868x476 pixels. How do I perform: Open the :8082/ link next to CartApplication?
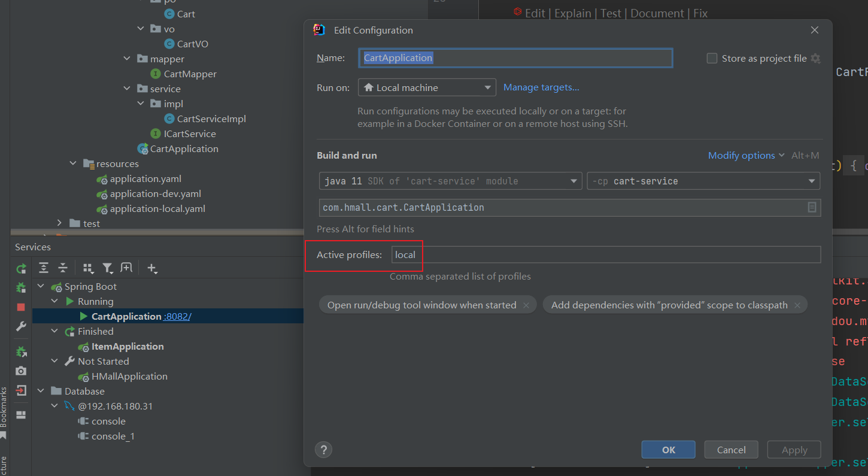pyautogui.click(x=177, y=316)
